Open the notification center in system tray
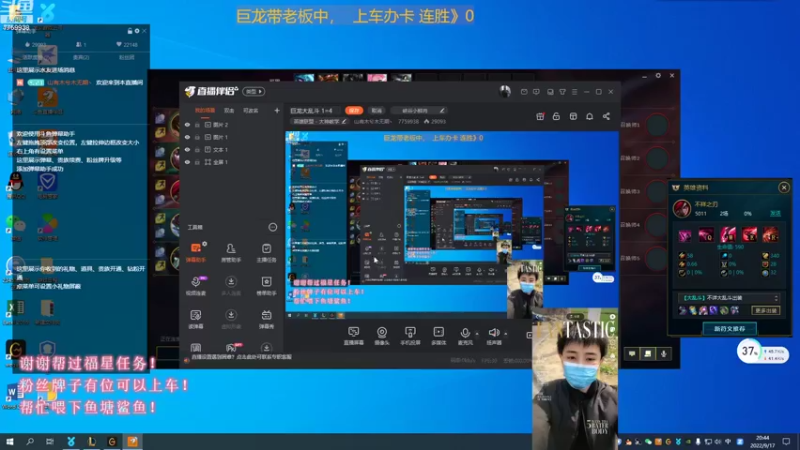Image resolution: width=800 pixels, height=450 pixels. click(x=786, y=441)
